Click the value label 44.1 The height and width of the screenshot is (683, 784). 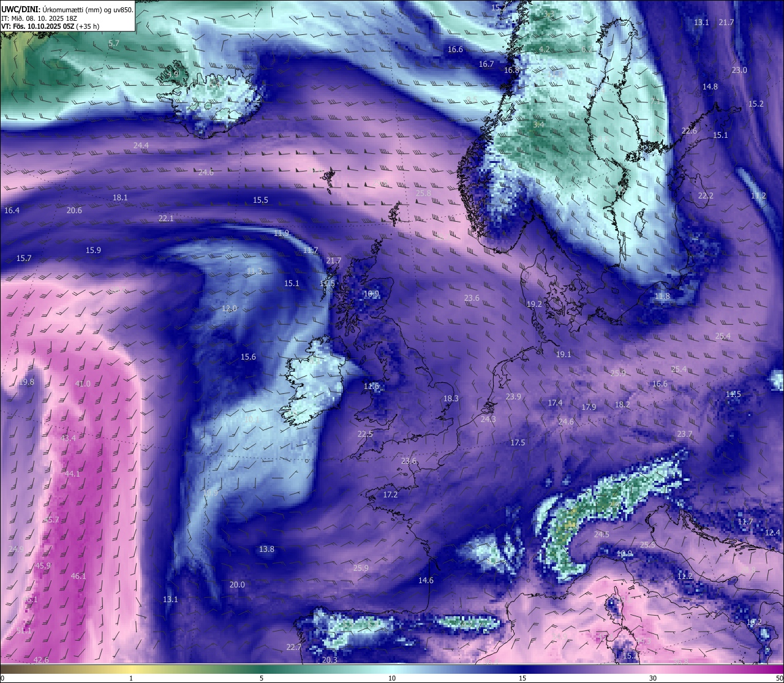pos(72,474)
